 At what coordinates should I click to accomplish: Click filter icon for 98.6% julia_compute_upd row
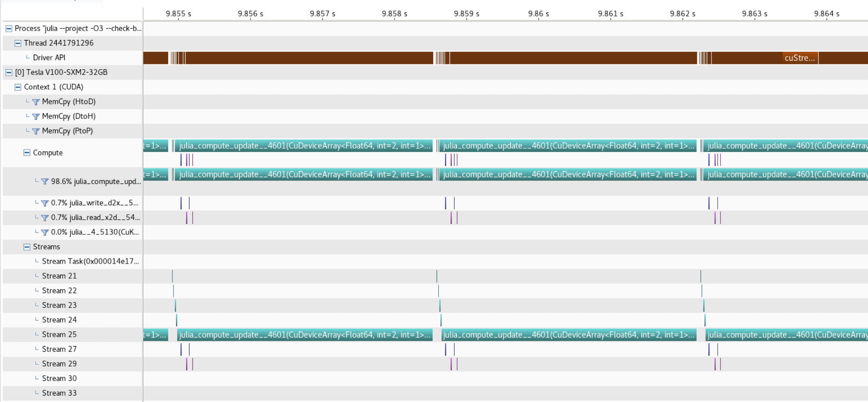(x=45, y=182)
